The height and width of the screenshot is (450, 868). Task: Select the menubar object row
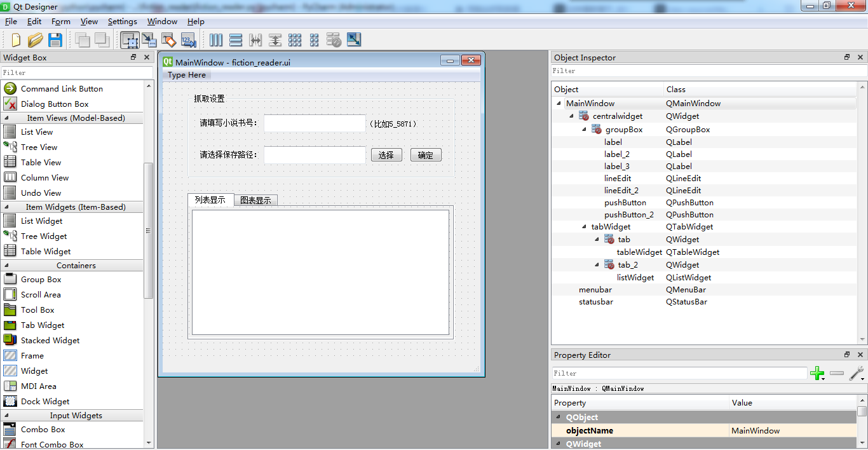coord(595,289)
